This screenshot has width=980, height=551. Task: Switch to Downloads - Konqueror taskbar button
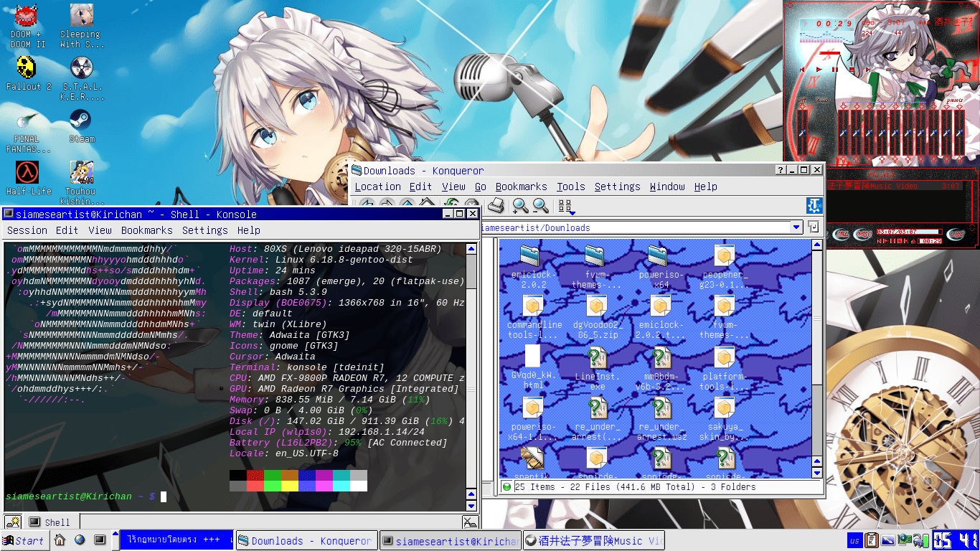pyautogui.click(x=305, y=540)
